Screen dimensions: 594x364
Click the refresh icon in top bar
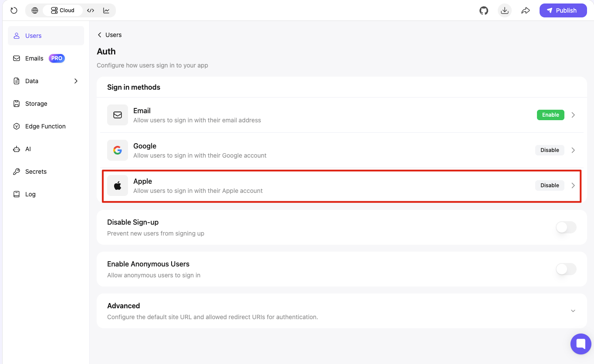(14, 10)
